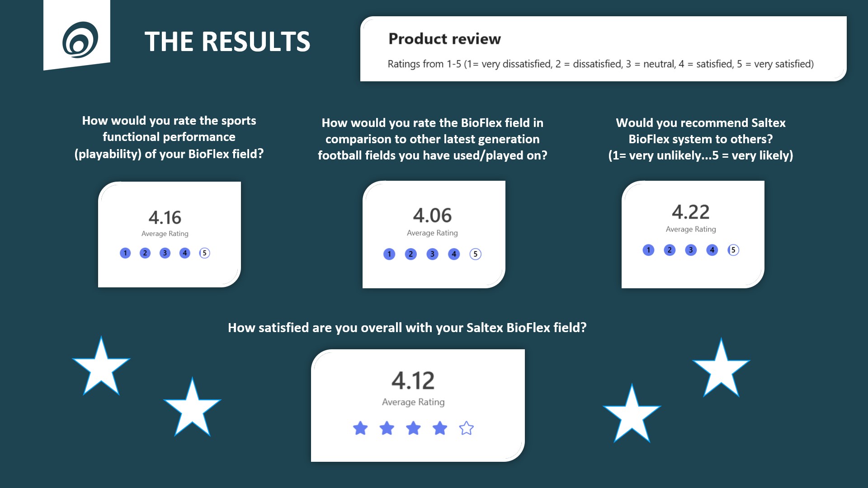Click the 4.22 average rating number
The height and width of the screenshot is (488, 868).
690,212
